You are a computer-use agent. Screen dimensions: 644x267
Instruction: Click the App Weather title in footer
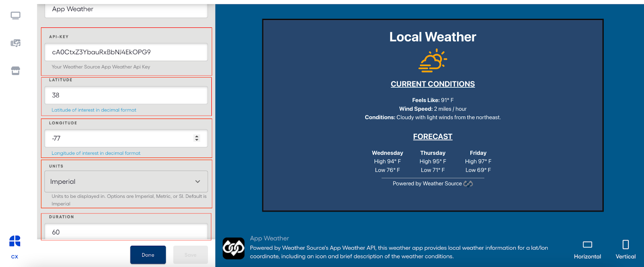coord(269,238)
